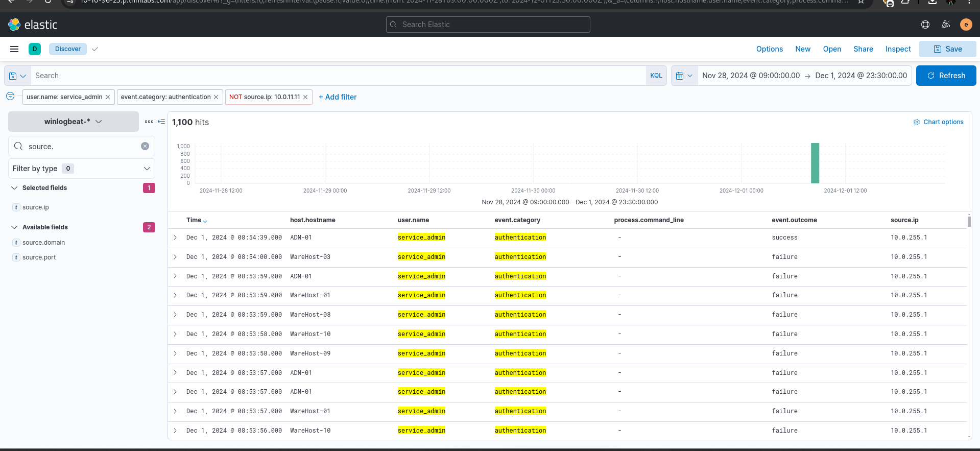This screenshot has height=451, width=980.
Task: Open the winlogbeat-* index pattern dropdown
Action: click(73, 122)
